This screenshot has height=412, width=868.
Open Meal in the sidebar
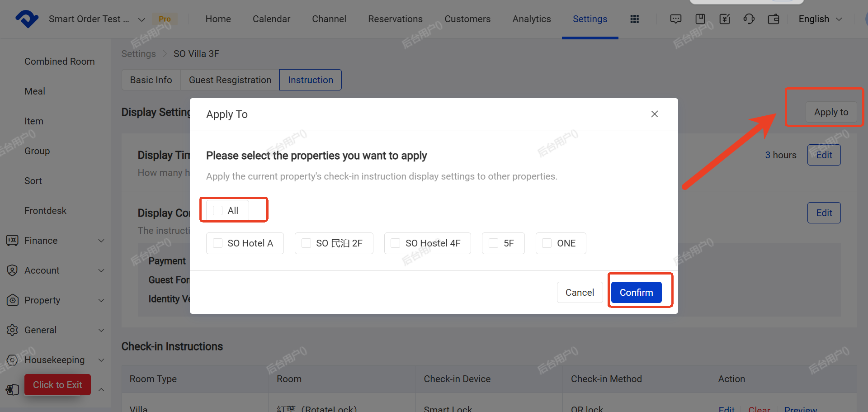coord(35,91)
